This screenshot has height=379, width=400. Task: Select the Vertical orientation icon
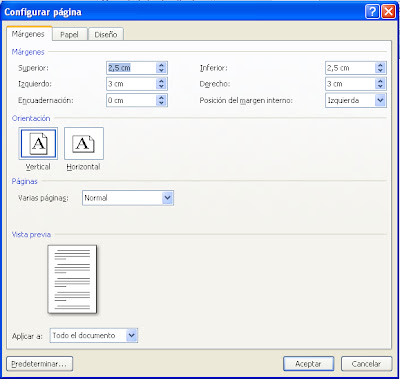[38, 143]
